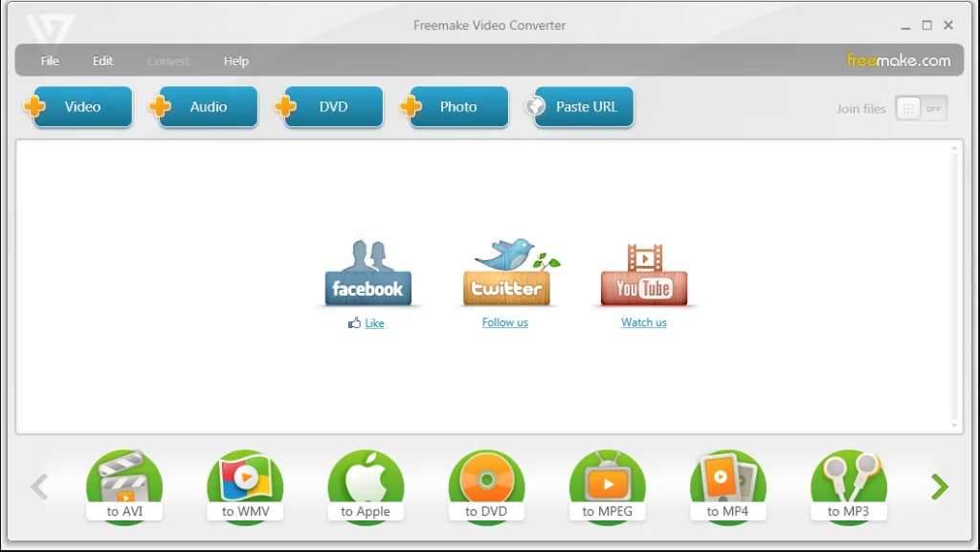This screenshot has width=980, height=552.
Task: Close the Freemake Video Converter window
Action: [948, 25]
